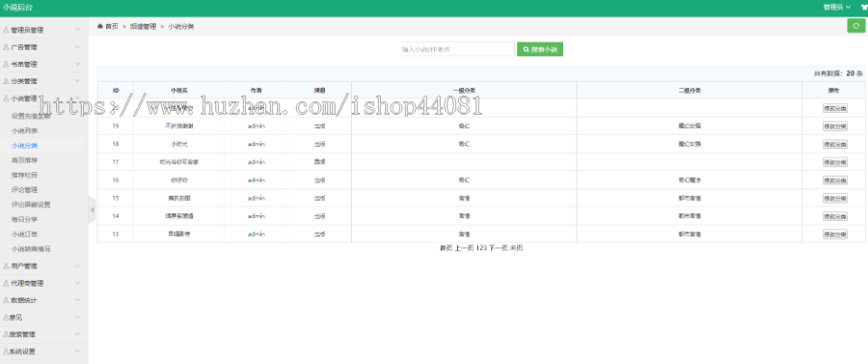Viewport: 868px width, 364px height.
Task: Click the shirt skin icon in top bar
Action: [x=864, y=7]
